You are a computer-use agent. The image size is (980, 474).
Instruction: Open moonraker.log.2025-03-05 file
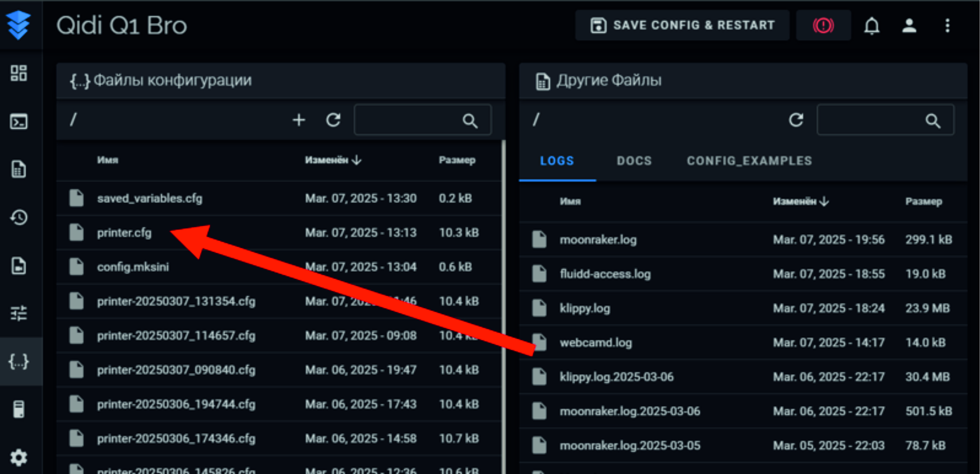point(630,445)
